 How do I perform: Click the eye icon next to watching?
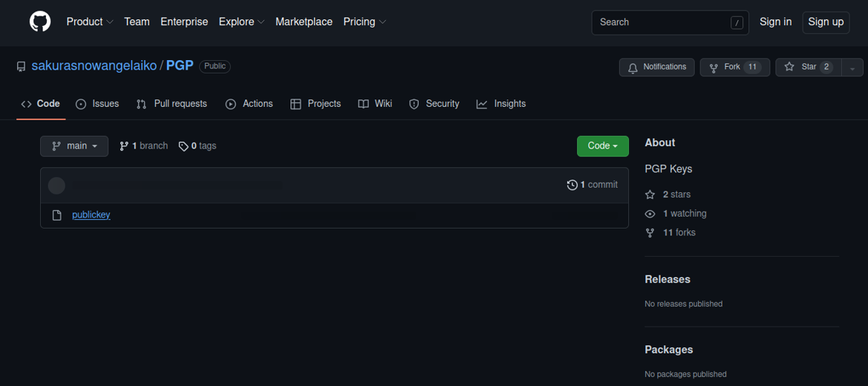[x=650, y=214]
